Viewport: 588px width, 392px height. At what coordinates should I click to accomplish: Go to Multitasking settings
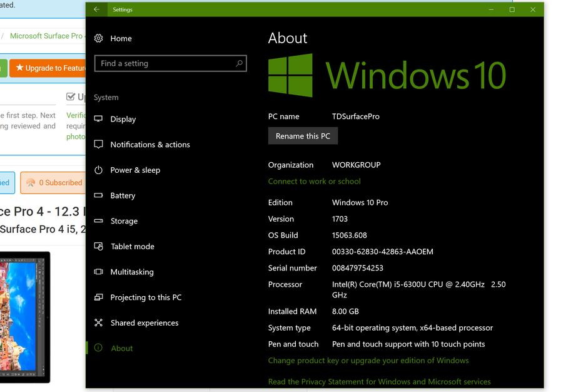coord(132,272)
